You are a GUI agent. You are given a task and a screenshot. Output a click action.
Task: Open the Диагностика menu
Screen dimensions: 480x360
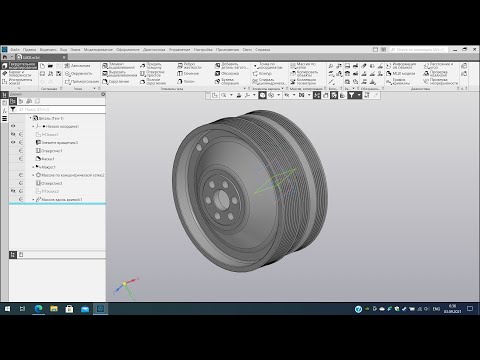pyautogui.click(x=154, y=49)
